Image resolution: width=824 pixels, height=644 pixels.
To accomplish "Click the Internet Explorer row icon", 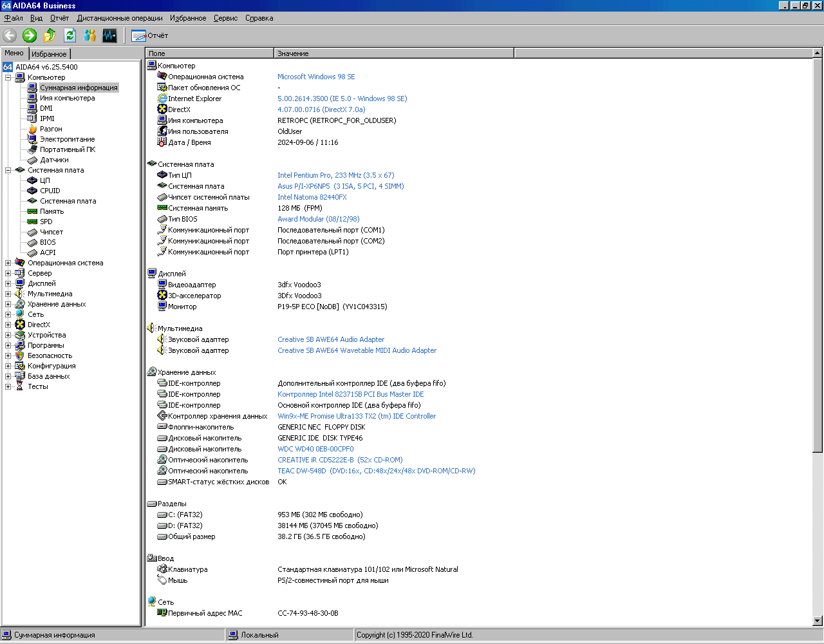I will coord(162,99).
